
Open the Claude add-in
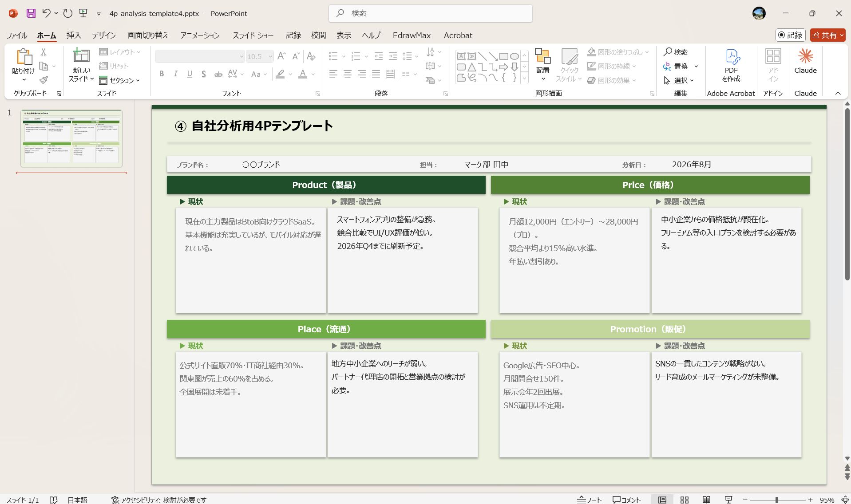tap(805, 61)
